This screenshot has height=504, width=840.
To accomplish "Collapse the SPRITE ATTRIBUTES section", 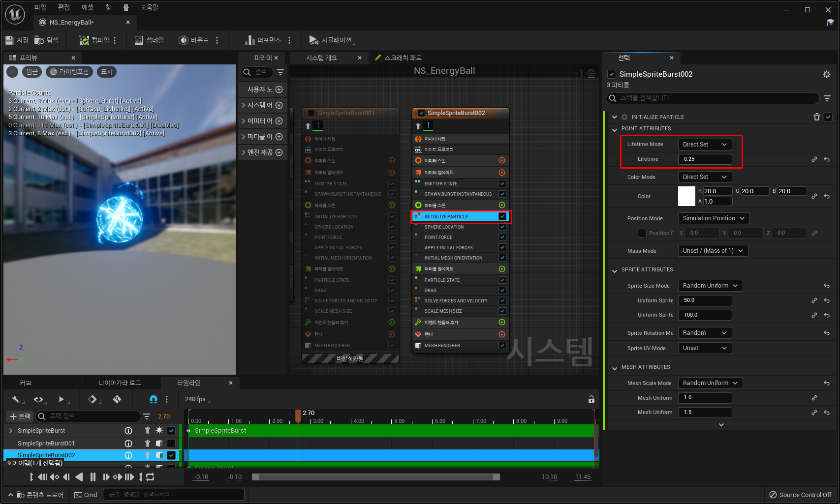I will pyautogui.click(x=615, y=270).
